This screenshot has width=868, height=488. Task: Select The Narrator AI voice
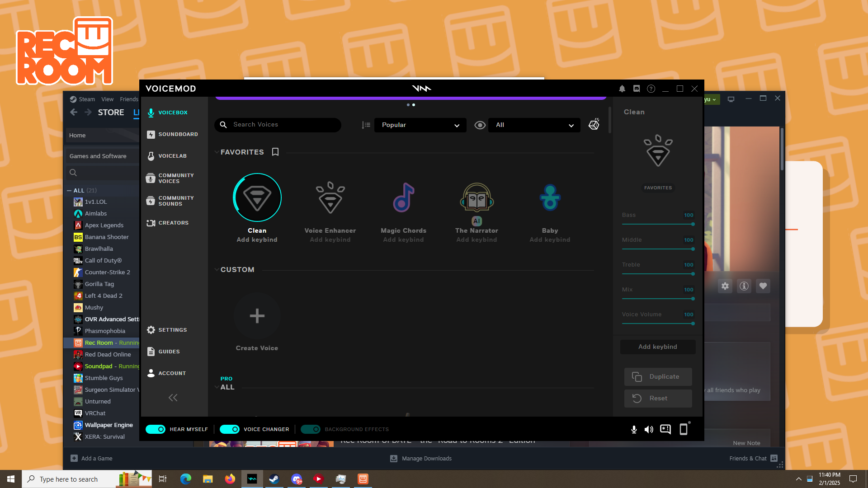[x=476, y=198]
